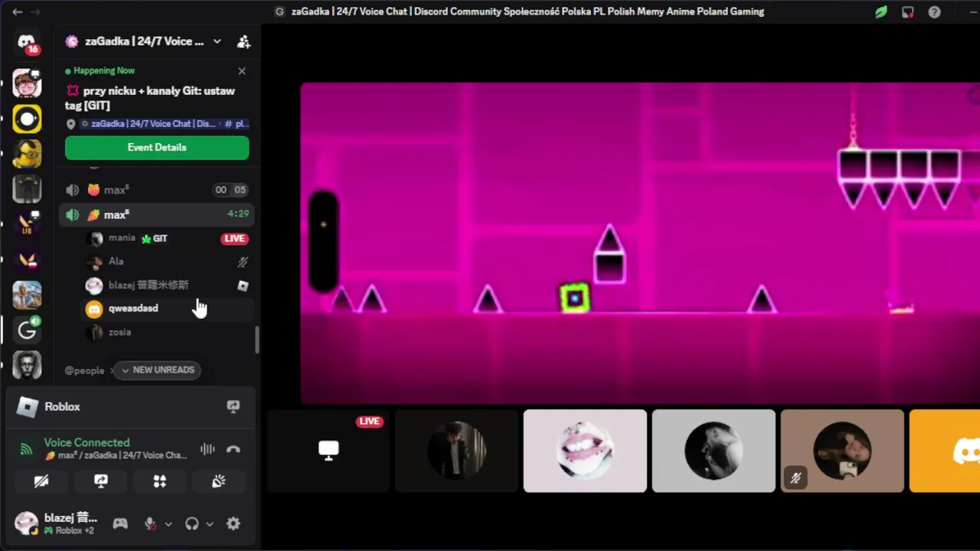The image size is (980, 551).
Task: Watch mania's LIVE stream badge
Action: [x=234, y=239]
